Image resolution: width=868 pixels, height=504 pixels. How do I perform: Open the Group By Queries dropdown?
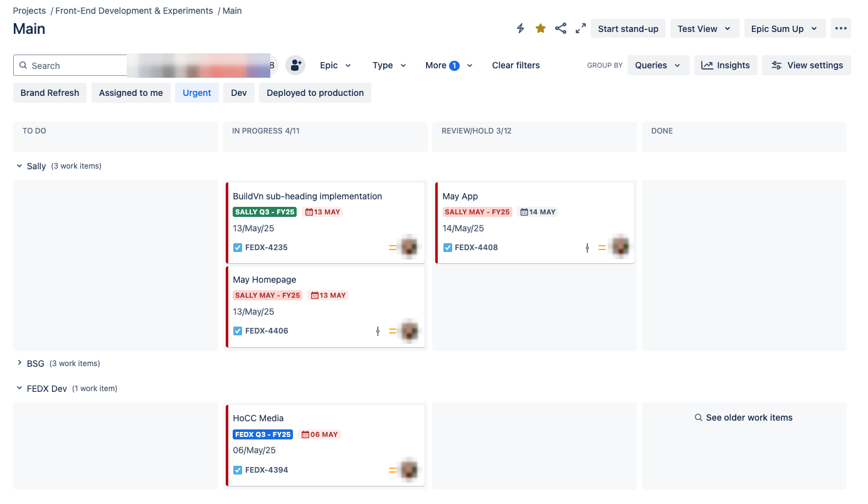[x=659, y=65]
